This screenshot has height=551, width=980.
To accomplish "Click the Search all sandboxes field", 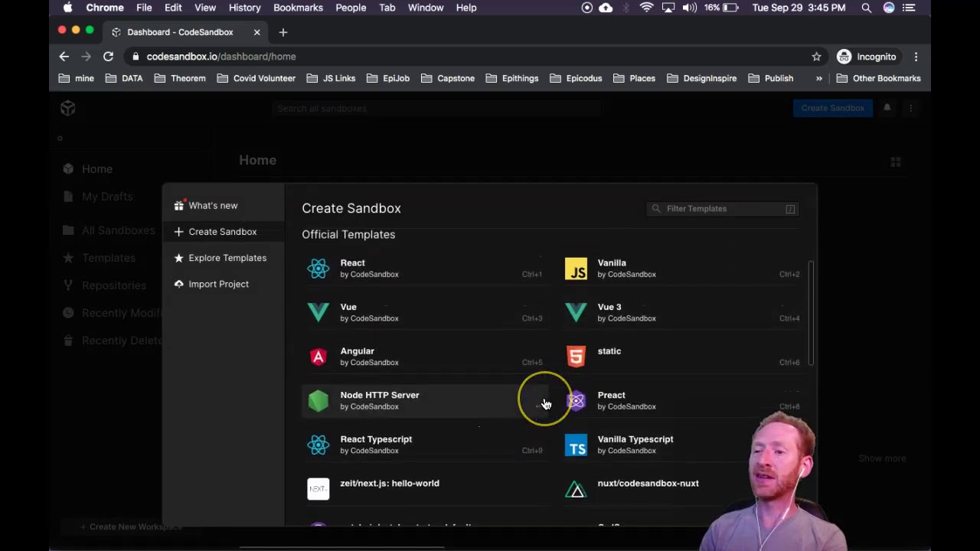I will coord(436,108).
